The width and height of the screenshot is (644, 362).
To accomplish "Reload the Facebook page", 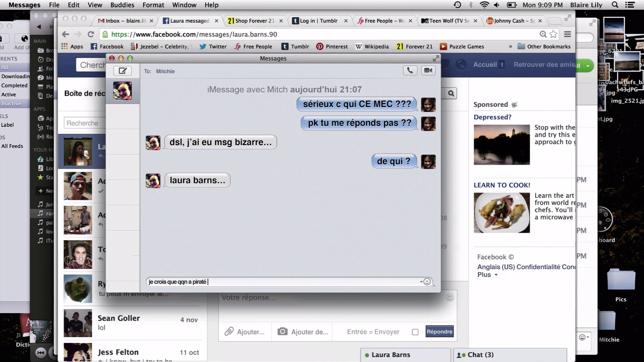I will tap(91, 34).
